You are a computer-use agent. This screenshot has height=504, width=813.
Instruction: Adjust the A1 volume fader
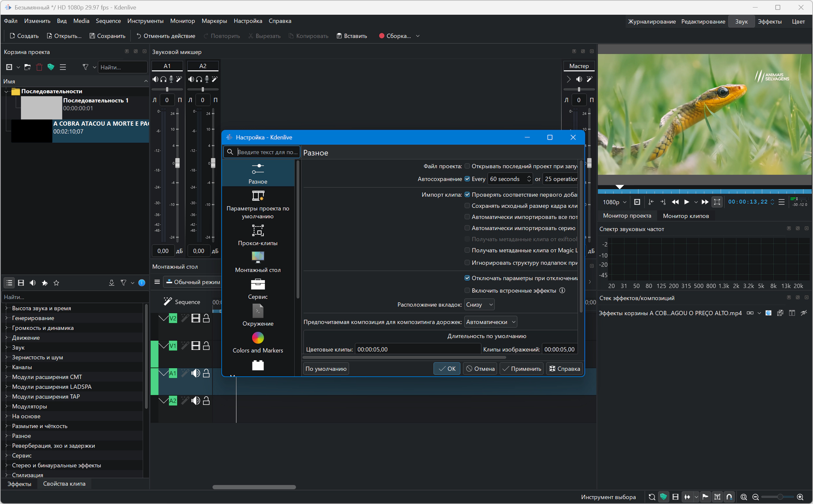[177, 163]
